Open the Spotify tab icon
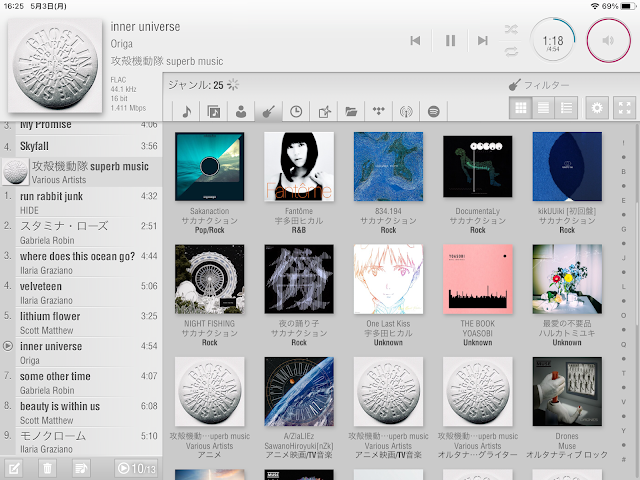The height and width of the screenshot is (480, 640). (x=433, y=111)
